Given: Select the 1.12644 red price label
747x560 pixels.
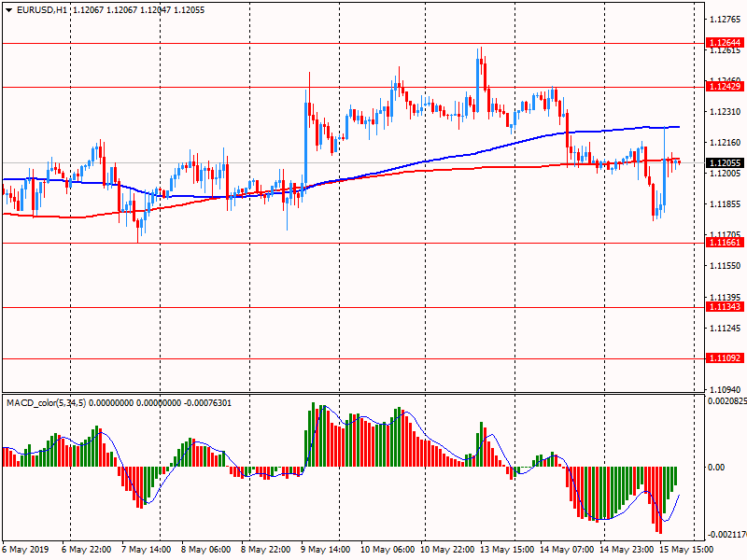Looking at the screenshot, I should pos(725,43).
